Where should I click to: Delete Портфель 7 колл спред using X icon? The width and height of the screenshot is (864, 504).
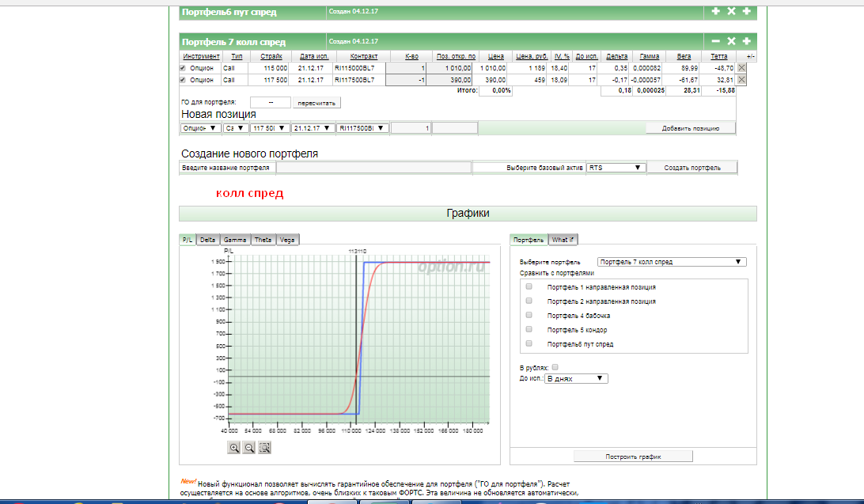pyautogui.click(x=731, y=41)
